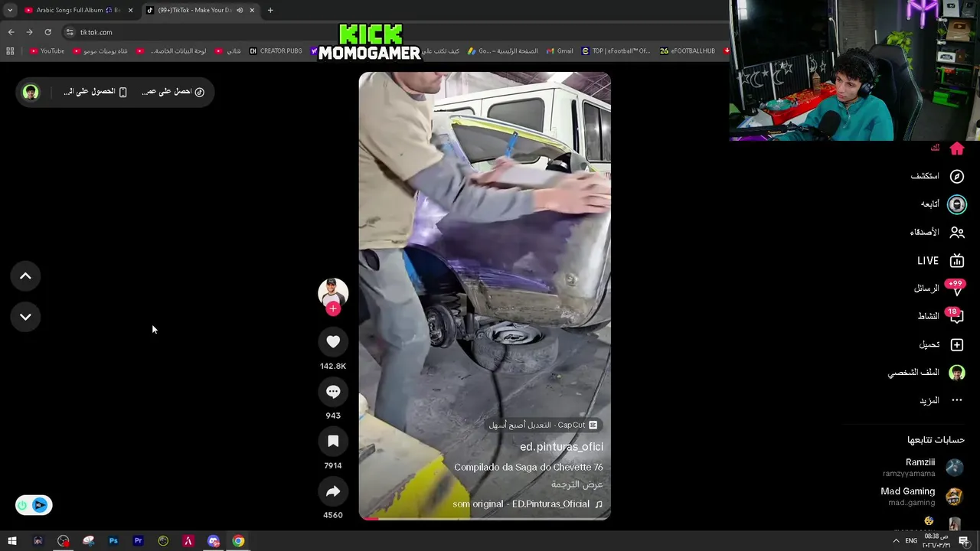The image size is (980, 551).
Task: Open Following (أتابعه) in the sidebar
Action: [942, 204]
